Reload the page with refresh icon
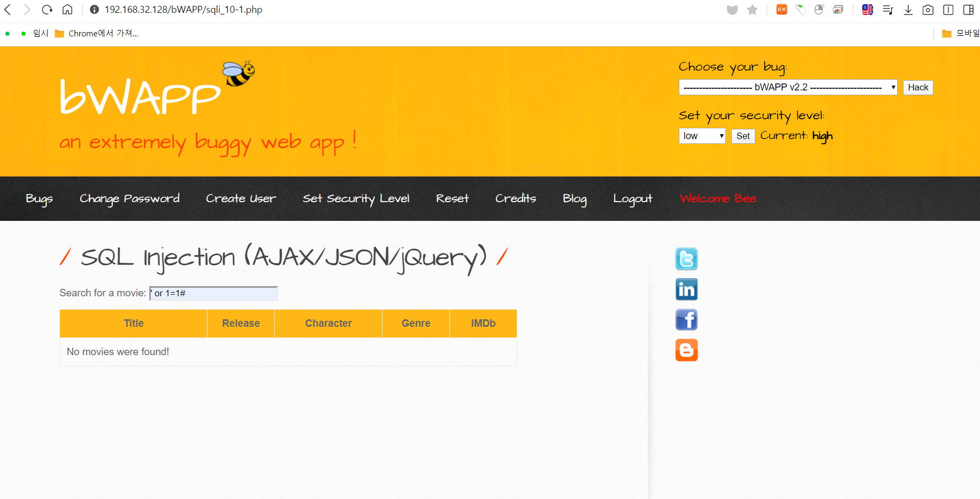The width and height of the screenshot is (980, 499). 47,10
